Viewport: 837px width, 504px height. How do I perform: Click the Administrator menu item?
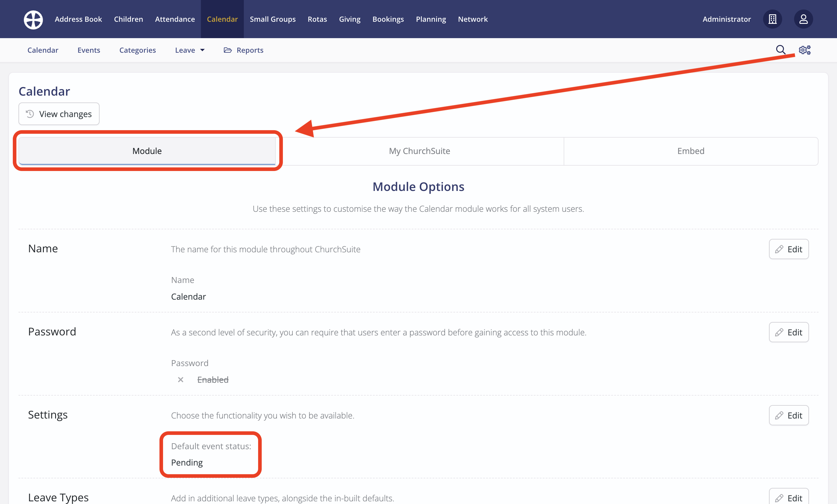click(x=726, y=19)
